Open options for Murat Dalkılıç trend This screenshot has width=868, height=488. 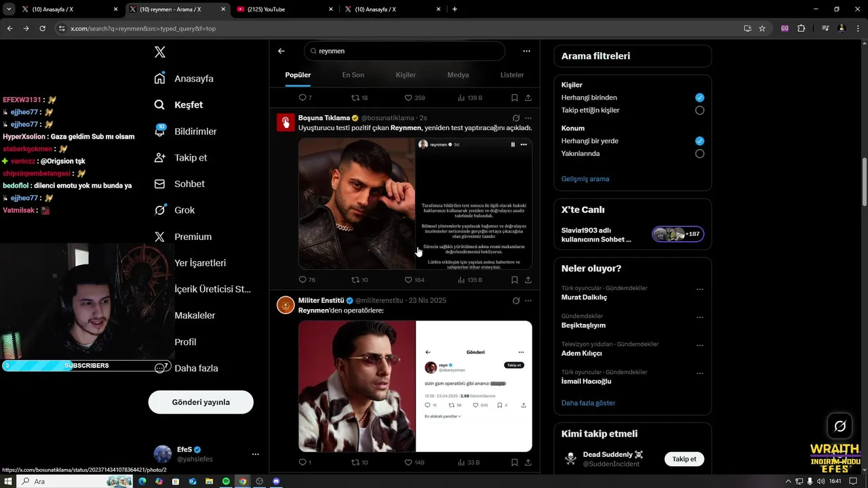pos(700,289)
